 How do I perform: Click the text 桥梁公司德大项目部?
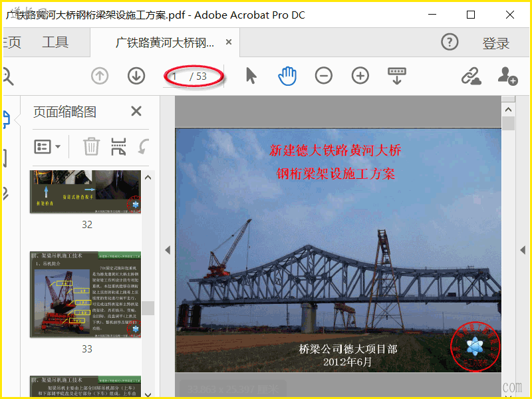coord(348,348)
